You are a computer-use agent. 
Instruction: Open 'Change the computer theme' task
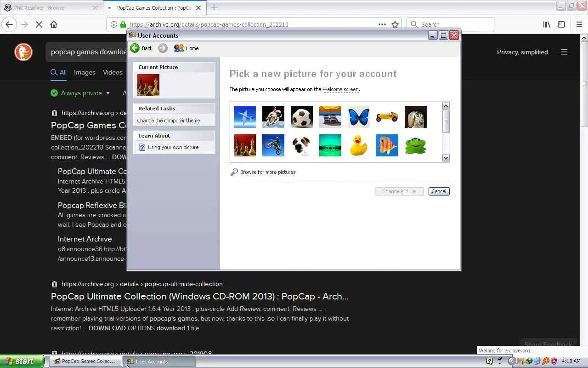click(169, 121)
